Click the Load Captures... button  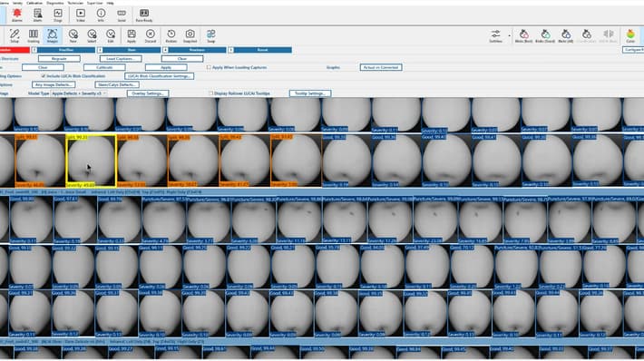click(121, 59)
